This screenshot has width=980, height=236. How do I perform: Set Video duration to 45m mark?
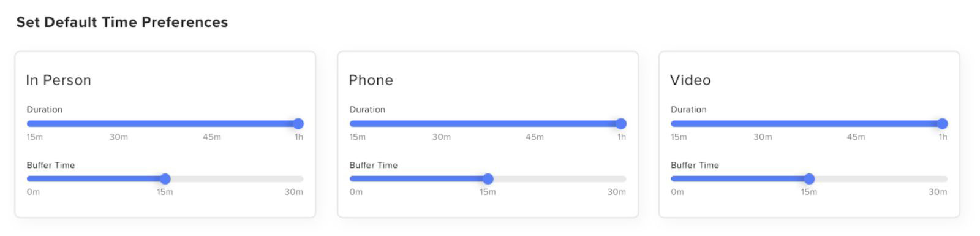pyautogui.click(x=856, y=124)
